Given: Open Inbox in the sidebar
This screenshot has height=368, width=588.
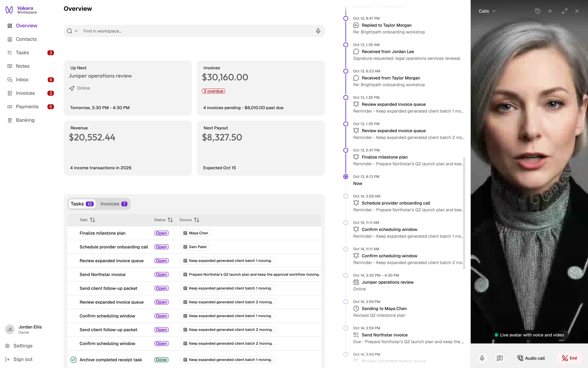Looking at the screenshot, I should tap(22, 80).
